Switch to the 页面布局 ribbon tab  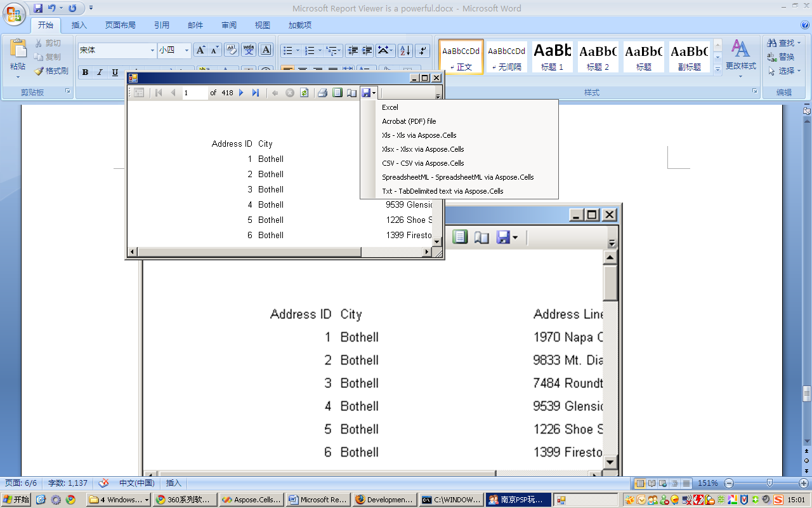[x=121, y=25]
